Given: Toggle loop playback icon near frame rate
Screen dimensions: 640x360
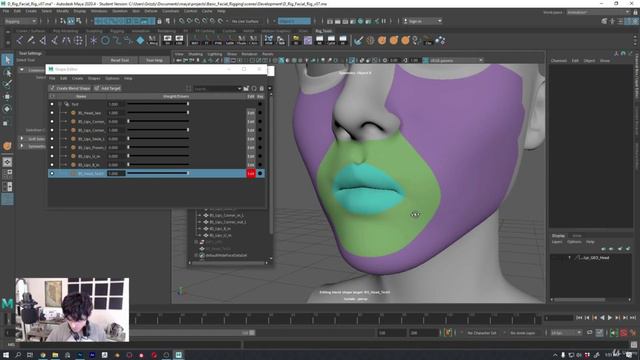Looking at the screenshot, I should click(590, 333).
